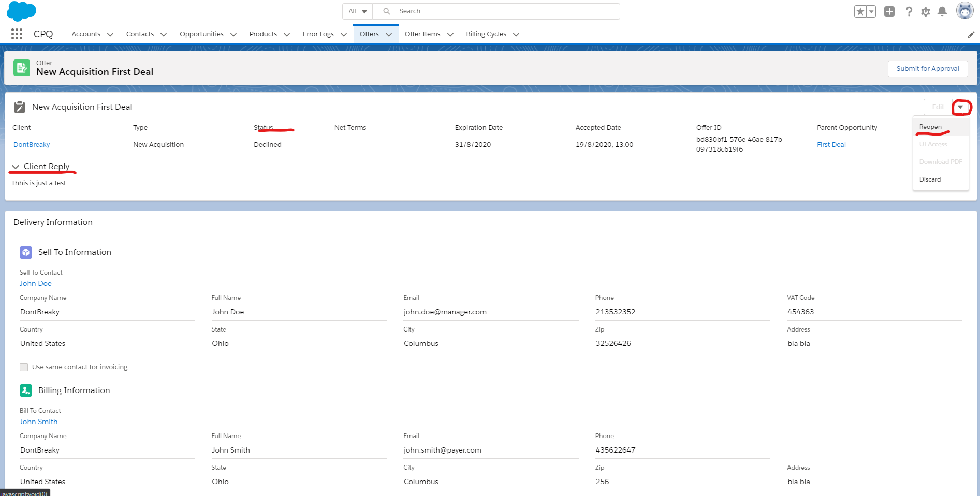Expand the Opportunities tab chevron
The height and width of the screenshot is (496, 980).
[x=233, y=35]
